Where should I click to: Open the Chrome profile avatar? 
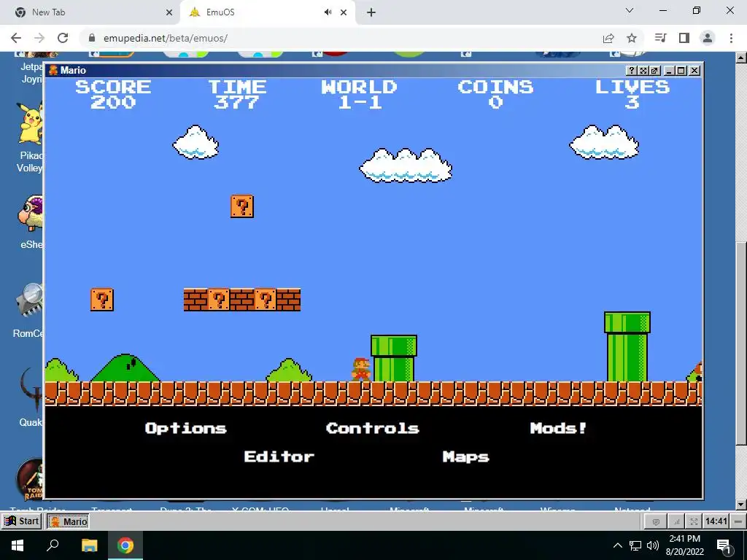(x=708, y=38)
